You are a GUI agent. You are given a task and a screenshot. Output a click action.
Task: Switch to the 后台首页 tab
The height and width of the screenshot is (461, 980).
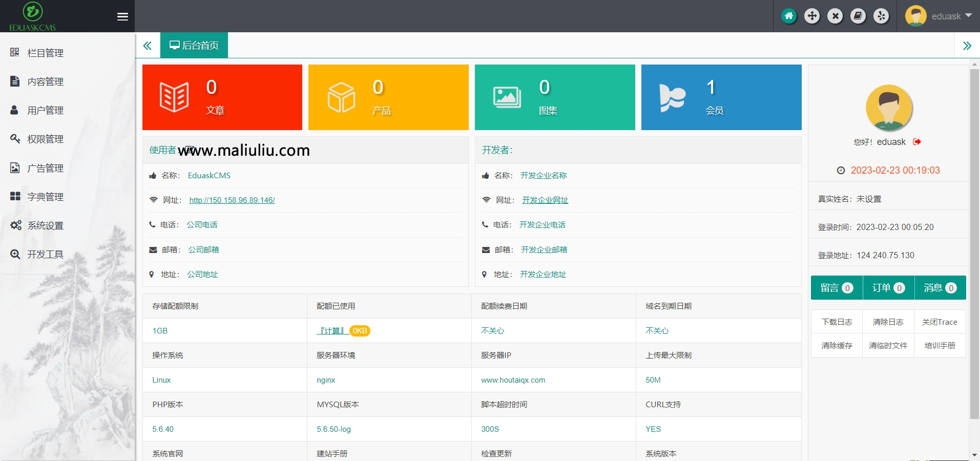click(x=194, y=45)
